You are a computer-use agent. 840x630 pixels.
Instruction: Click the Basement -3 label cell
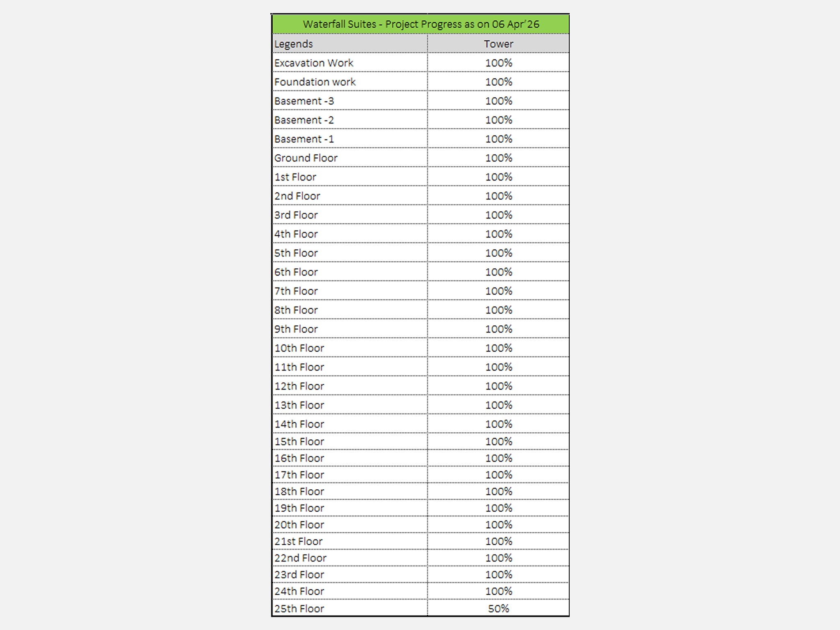click(304, 101)
